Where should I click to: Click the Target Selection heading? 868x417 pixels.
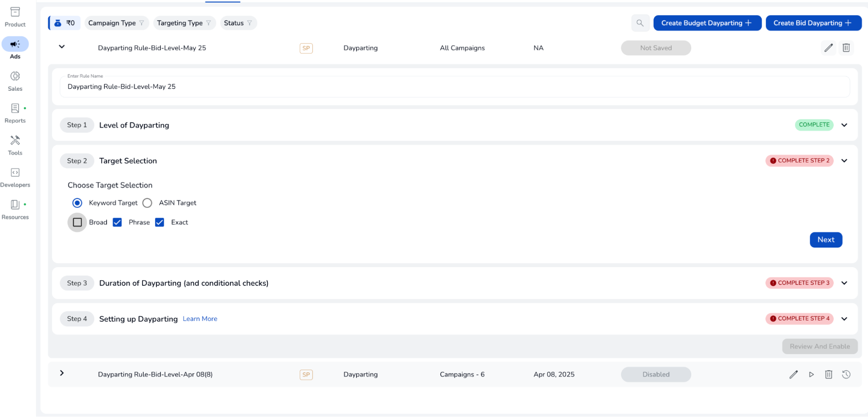click(x=128, y=161)
